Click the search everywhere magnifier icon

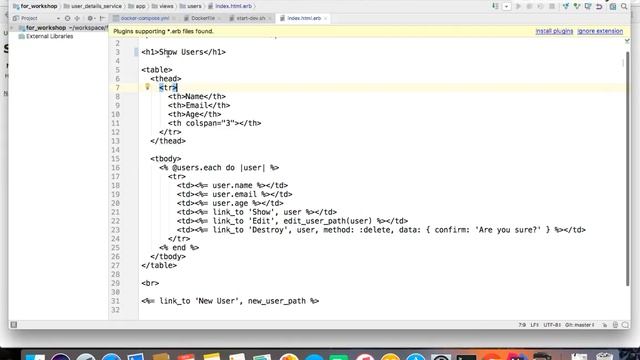click(x=624, y=7)
